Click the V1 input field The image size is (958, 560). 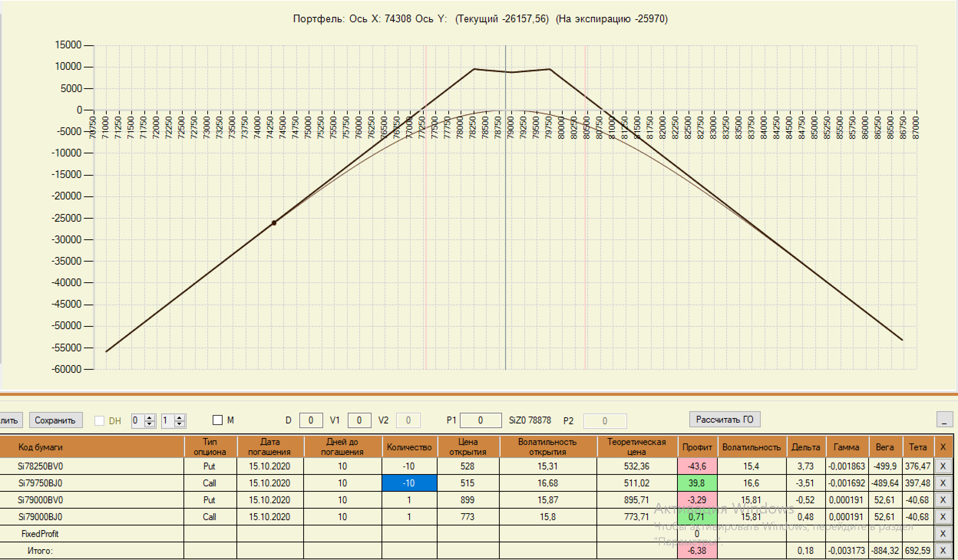click(359, 420)
